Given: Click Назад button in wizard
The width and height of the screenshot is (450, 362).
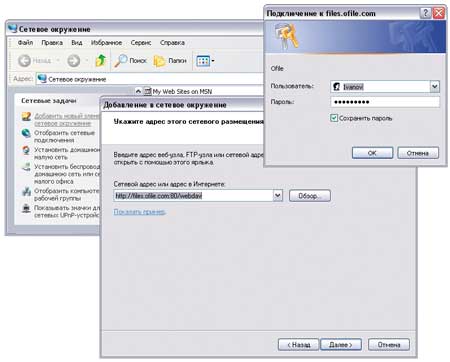Looking at the screenshot, I should tap(298, 345).
